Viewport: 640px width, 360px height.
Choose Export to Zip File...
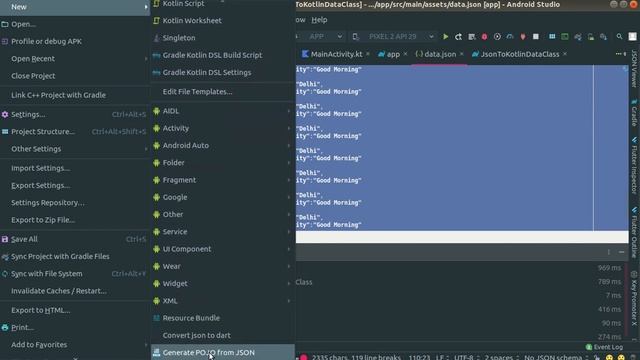(x=75, y=220)
